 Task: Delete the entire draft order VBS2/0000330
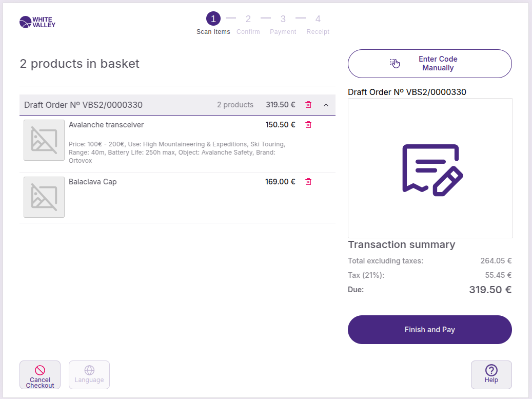pyautogui.click(x=308, y=105)
